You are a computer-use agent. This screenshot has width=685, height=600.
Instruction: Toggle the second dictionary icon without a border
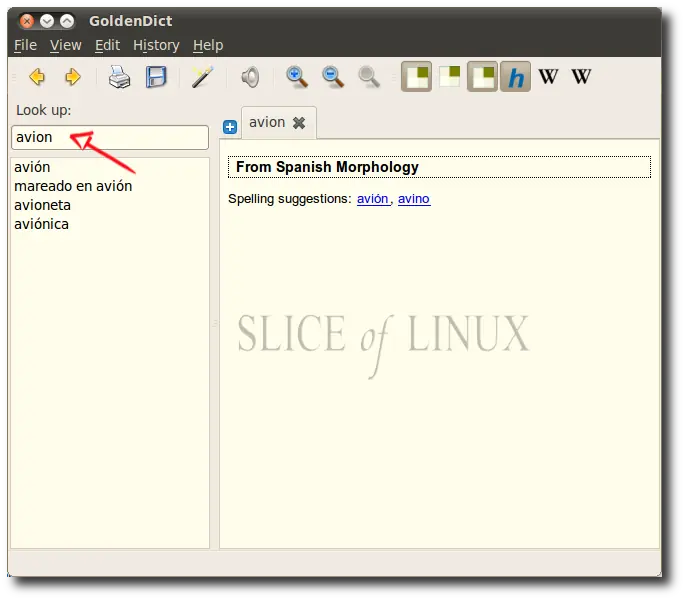450,76
